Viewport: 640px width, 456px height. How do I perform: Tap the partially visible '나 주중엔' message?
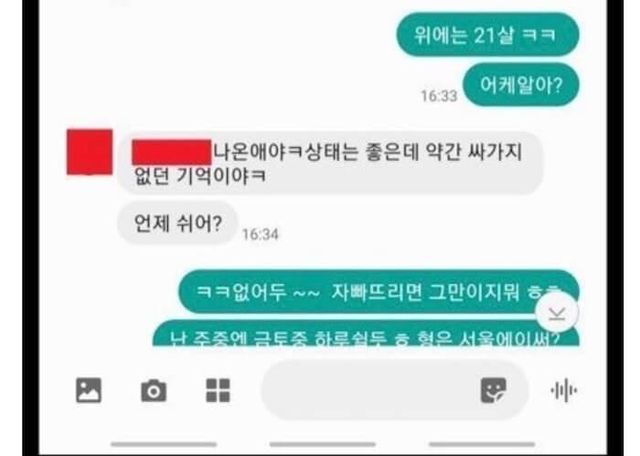[x=366, y=333]
